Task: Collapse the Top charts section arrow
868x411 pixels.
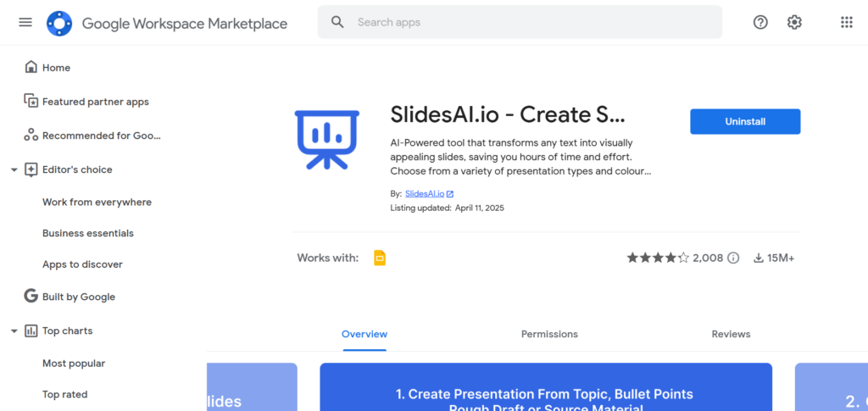Action: coord(14,331)
